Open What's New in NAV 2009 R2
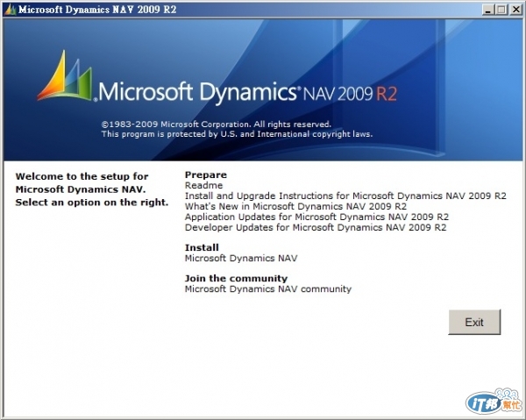 [295, 206]
